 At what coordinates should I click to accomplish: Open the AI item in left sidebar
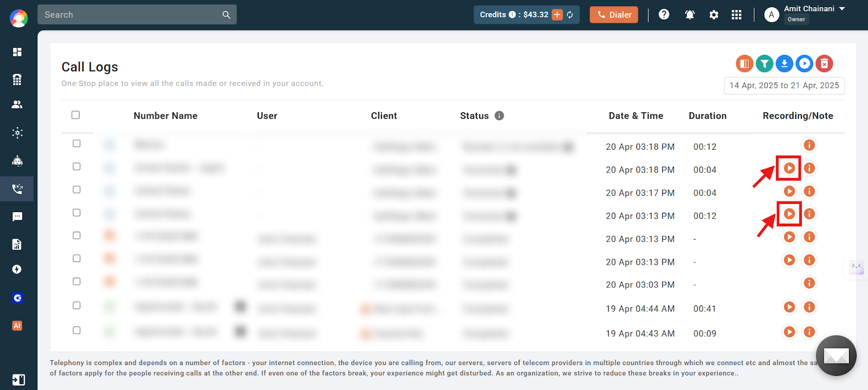tap(17, 325)
